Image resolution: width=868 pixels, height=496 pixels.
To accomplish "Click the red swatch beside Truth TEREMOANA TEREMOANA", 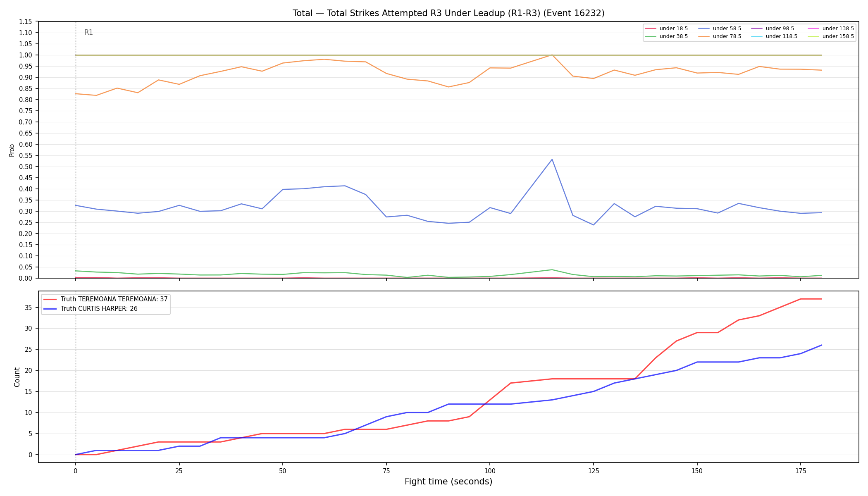I will [50, 299].
